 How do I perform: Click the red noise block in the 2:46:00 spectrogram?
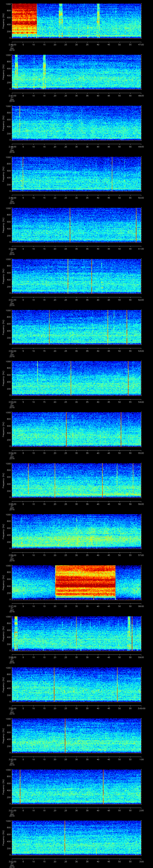tap(24, 20)
